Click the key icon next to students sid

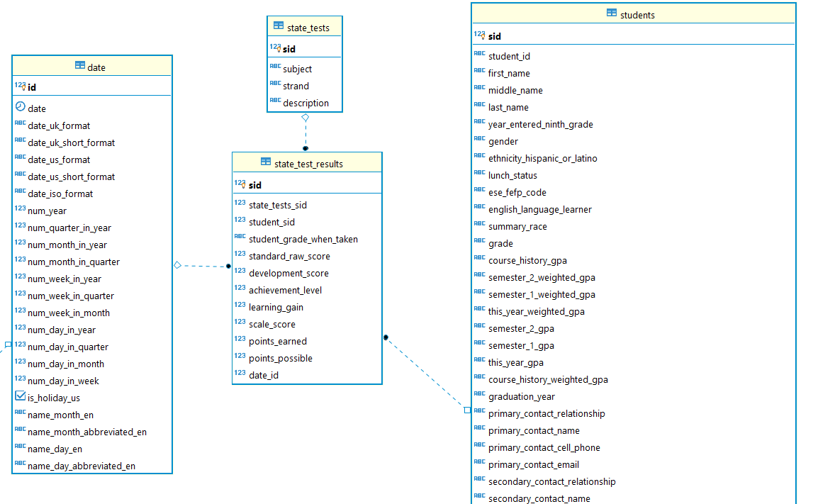click(480, 35)
